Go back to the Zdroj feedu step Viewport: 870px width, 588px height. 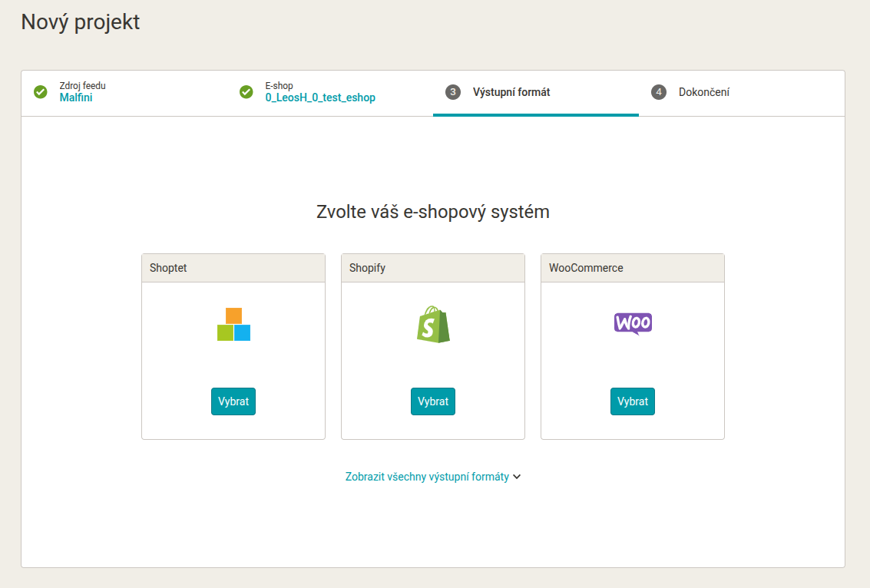[x=124, y=93]
